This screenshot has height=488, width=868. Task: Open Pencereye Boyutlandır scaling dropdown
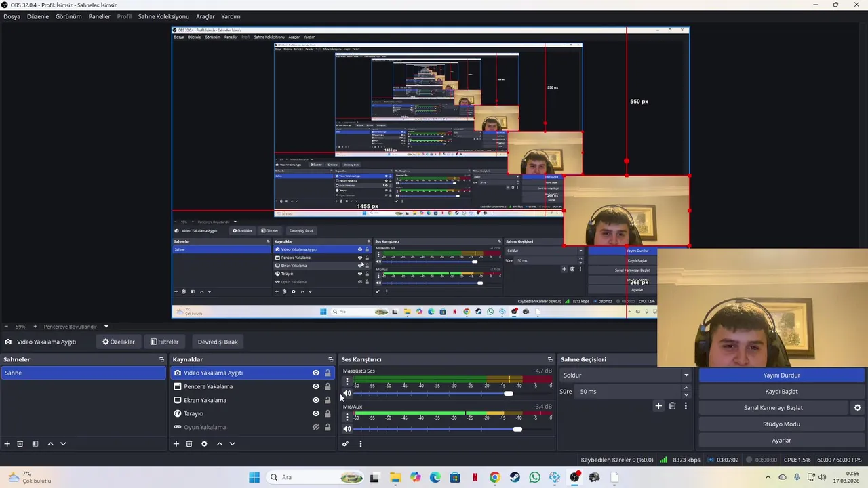(76, 326)
